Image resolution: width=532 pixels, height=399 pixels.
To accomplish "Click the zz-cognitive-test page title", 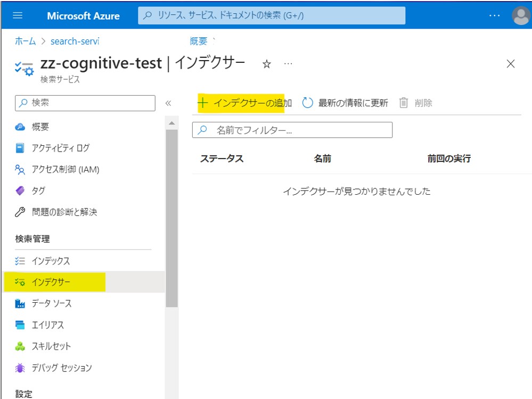I will coord(101,63).
